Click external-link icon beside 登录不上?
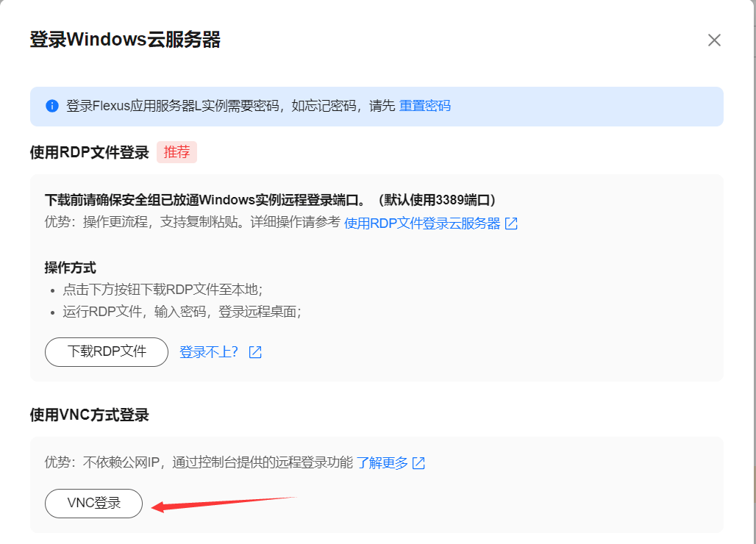756x544 pixels. [255, 352]
